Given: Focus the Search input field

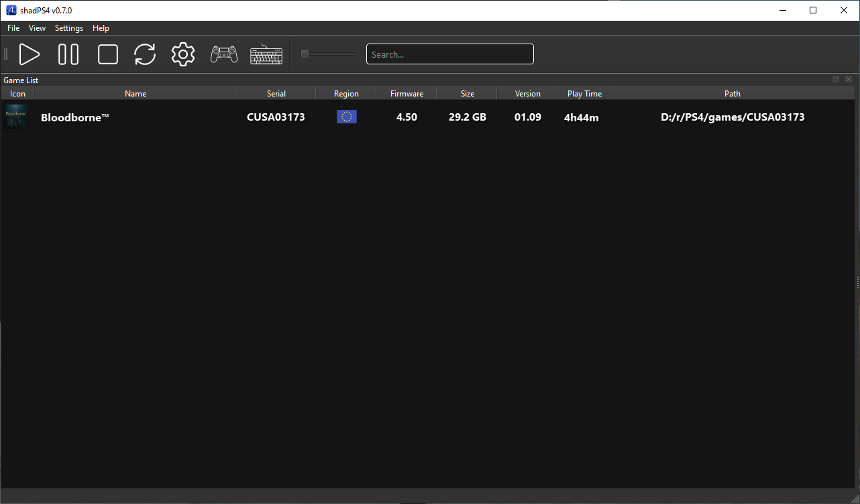Looking at the screenshot, I should point(450,54).
